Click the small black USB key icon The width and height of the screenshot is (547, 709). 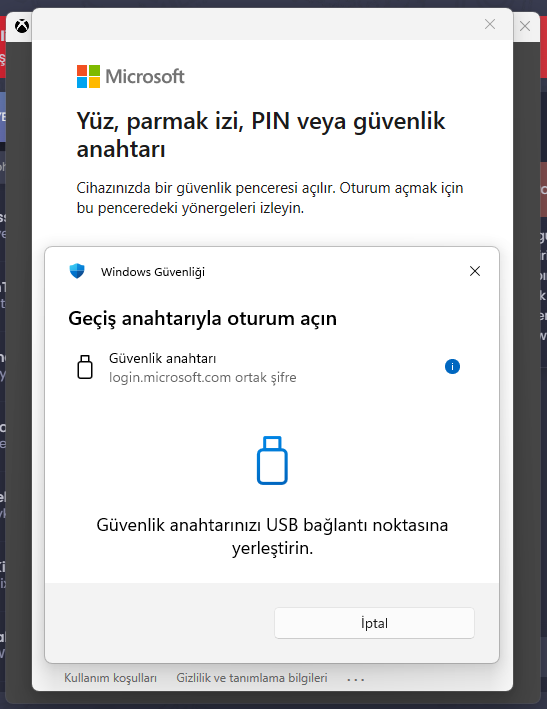(x=85, y=367)
